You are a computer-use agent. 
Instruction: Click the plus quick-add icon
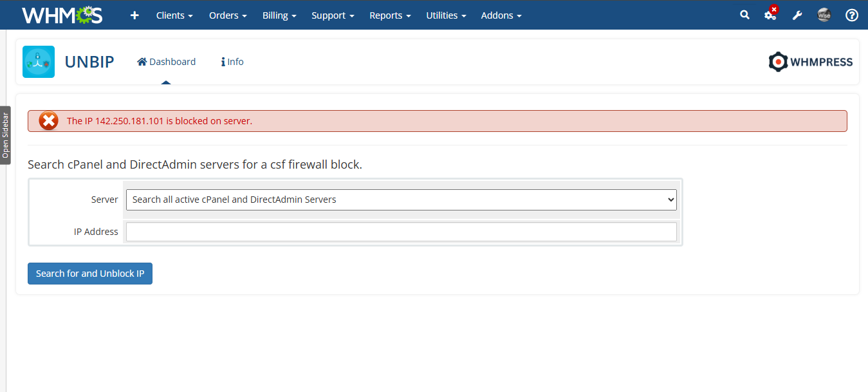[x=134, y=15]
